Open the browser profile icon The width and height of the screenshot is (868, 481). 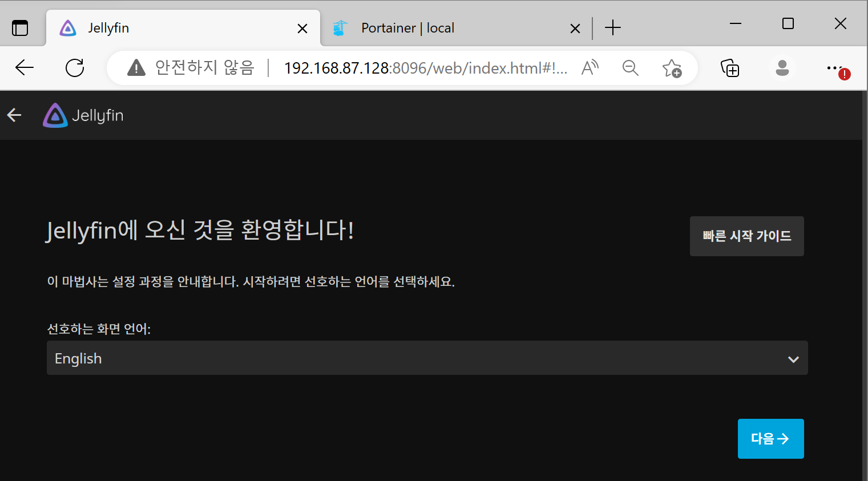point(782,68)
